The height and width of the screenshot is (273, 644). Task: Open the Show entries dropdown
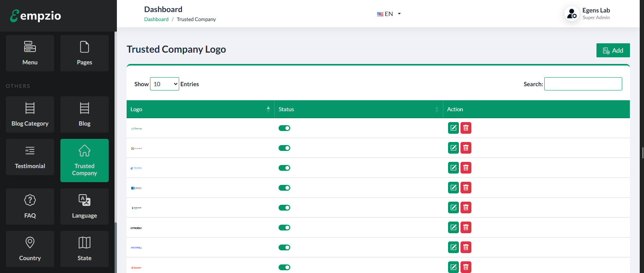click(164, 84)
